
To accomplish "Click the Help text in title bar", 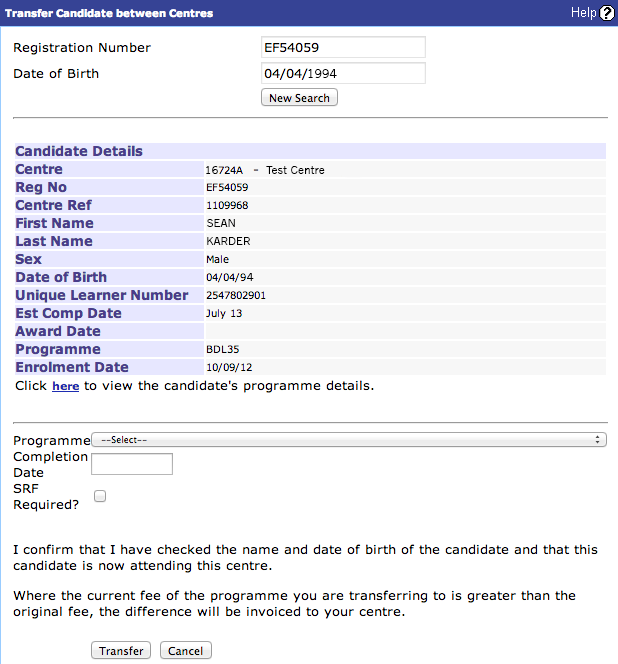I will pyautogui.click(x=583, y=13).
